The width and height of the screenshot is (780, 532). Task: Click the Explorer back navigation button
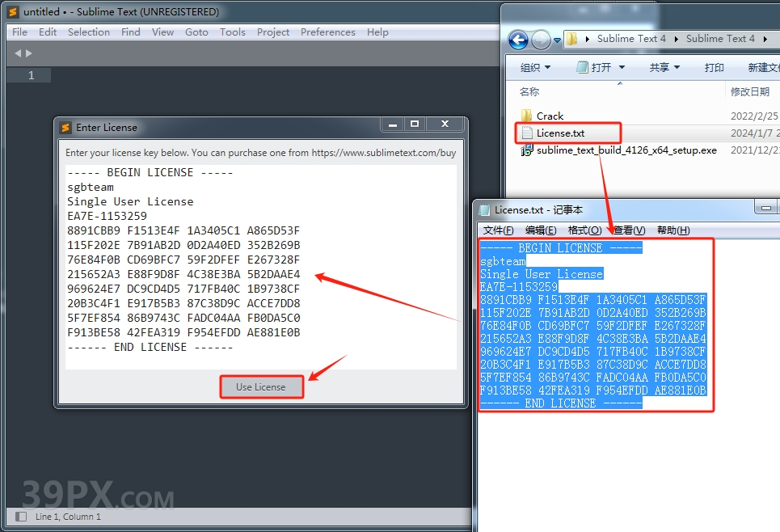click(518, 40)
